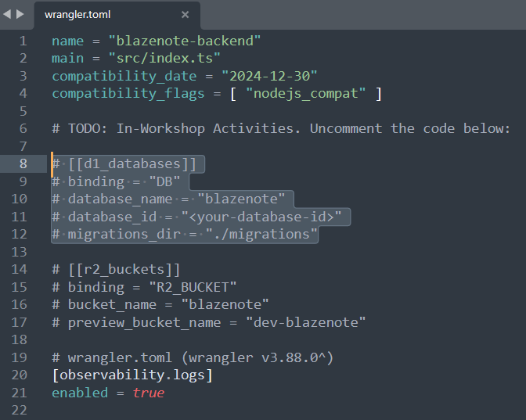Click the "src/index.ts" value
This screenshot has height=420, width=526.
[x=164, y=59]
